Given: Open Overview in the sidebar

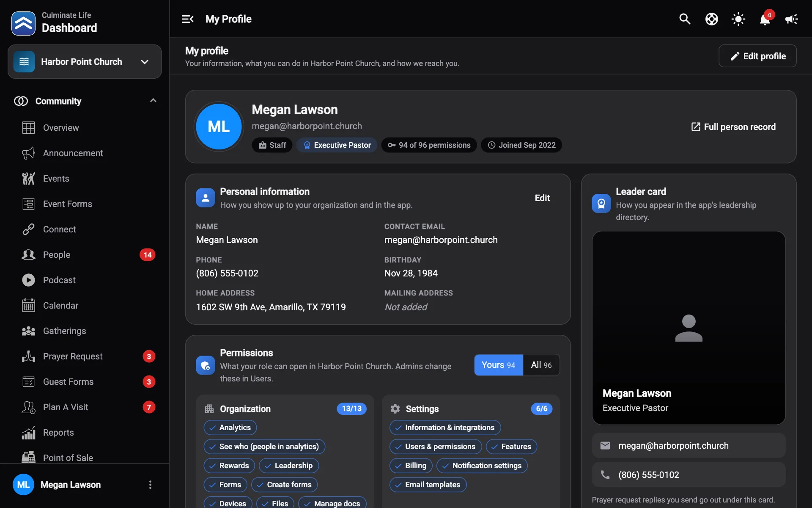Looking at the screenshot, I should click(x=85, y=127).
